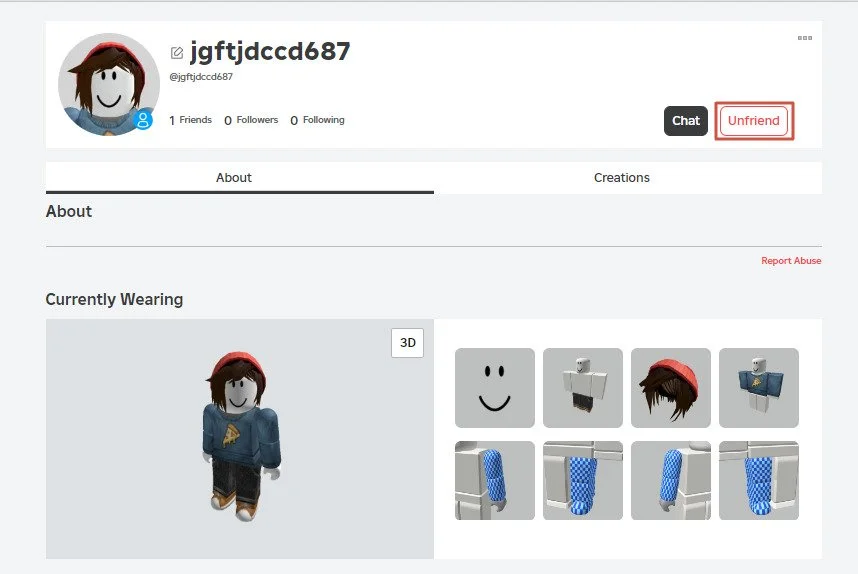View the 0 Followers list

pos(251,120)
